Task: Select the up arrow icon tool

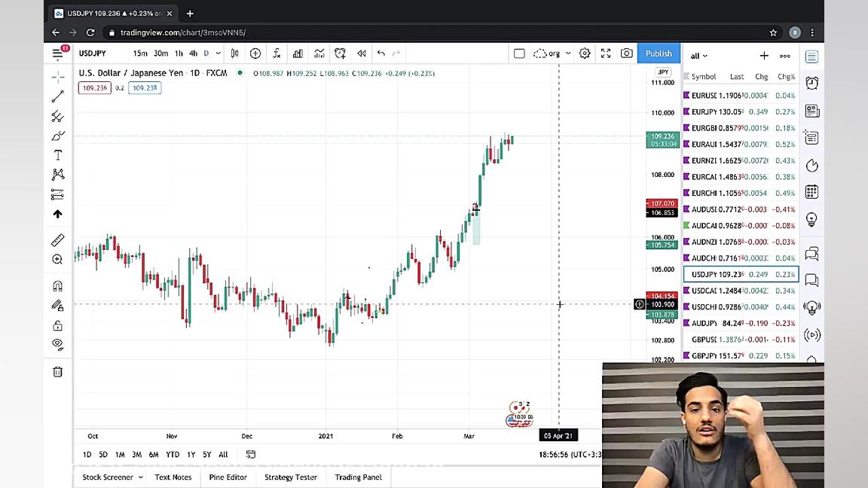Action: click(57, 214)
